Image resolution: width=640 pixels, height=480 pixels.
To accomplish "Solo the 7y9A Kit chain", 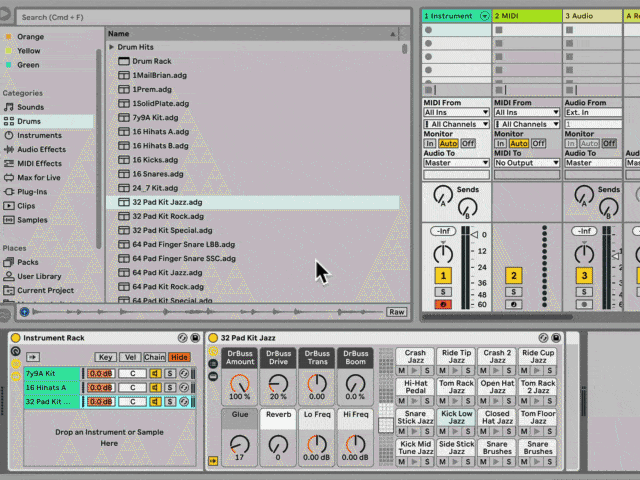I will click(x=170, y=373).
